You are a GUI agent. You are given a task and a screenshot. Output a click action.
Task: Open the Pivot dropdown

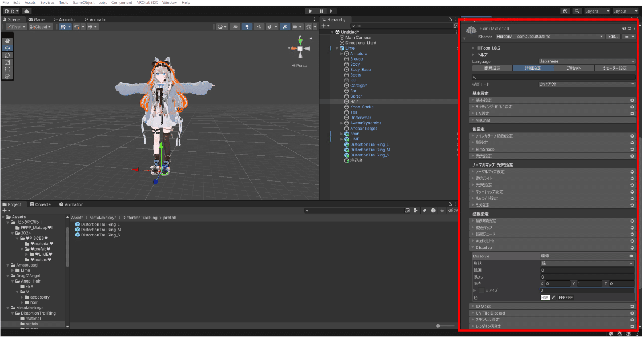pyautogui.click(x=16, y=27)
